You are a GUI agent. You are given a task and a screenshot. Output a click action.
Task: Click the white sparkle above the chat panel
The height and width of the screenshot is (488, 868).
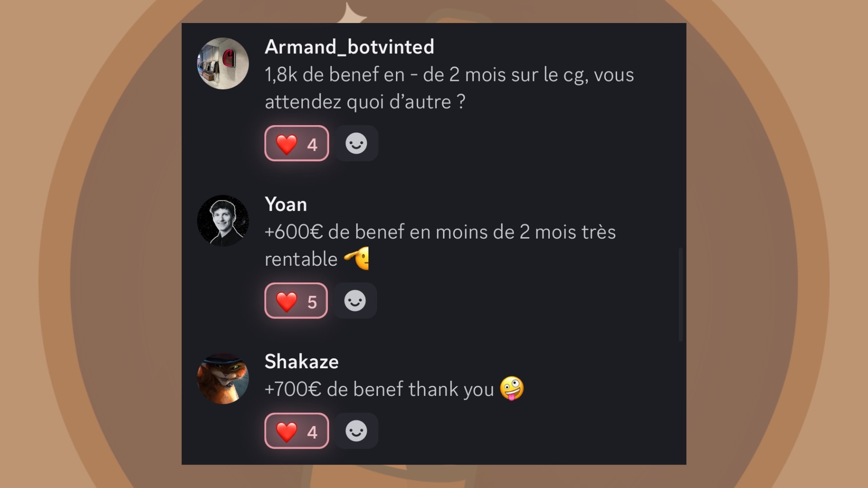[352, 13]
